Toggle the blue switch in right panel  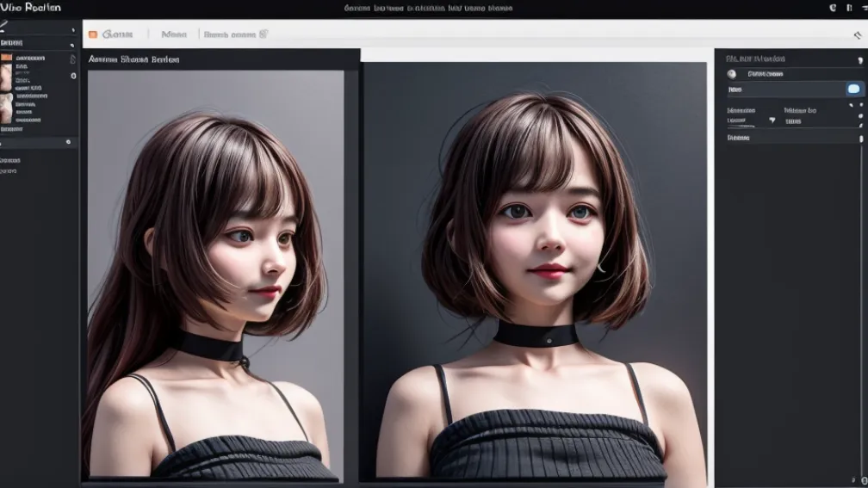[x=853, y=90]
